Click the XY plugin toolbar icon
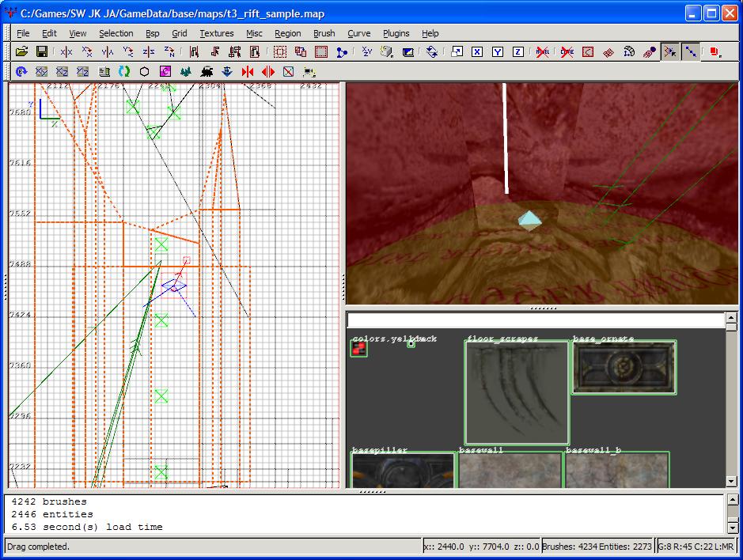The width and height of the screenshot is (743, 560). pyautogui.click(x=42, y=71)
